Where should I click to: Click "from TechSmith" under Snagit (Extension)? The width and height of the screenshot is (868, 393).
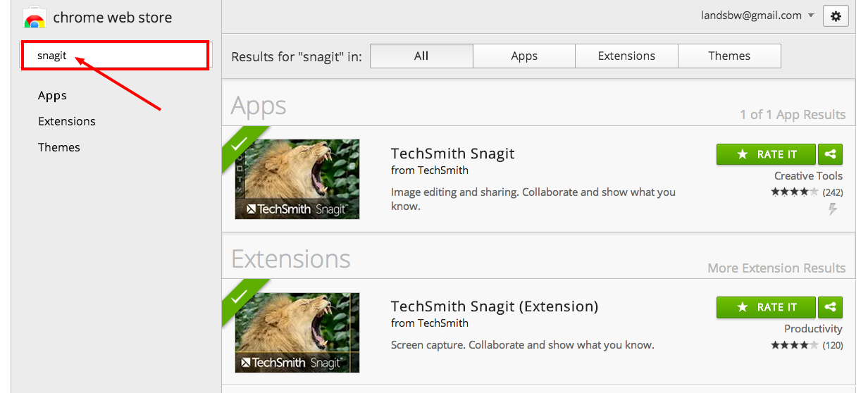coord(430,323)
